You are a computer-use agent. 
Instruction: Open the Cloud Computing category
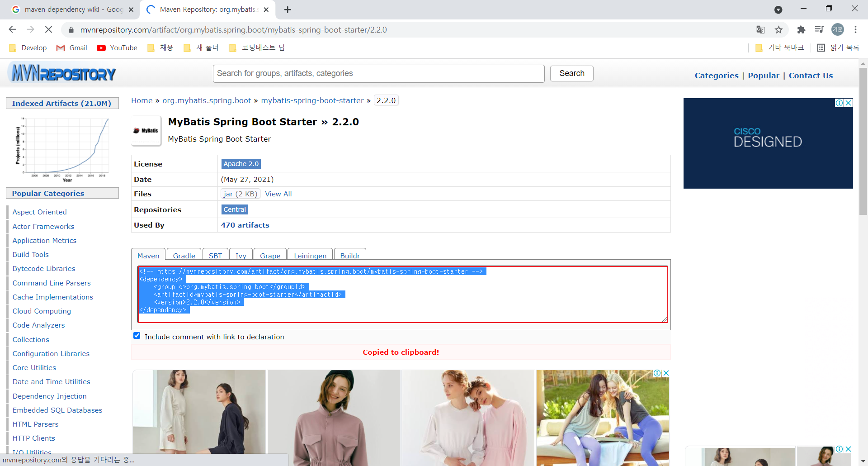(x=42, y=311)
